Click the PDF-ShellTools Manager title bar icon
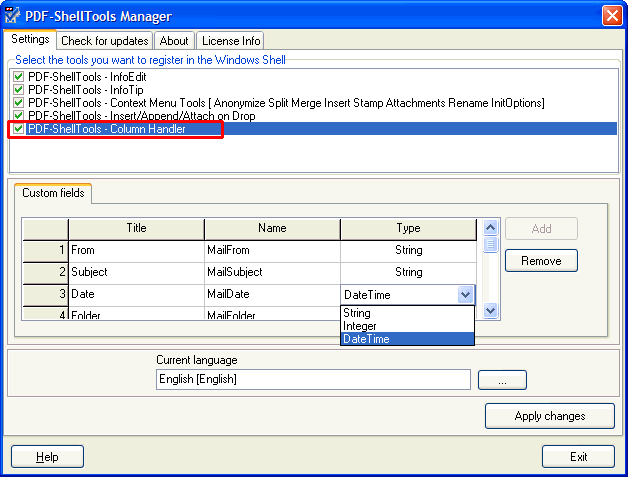This screenshot has height=477, width=628. [x=12, y=16]
